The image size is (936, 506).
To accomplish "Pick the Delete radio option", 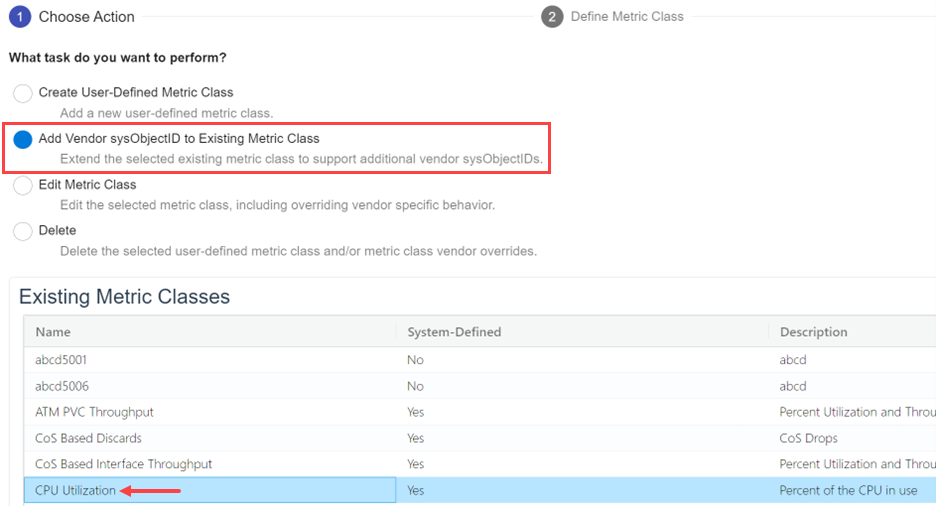I will click(x=23, y=231).
